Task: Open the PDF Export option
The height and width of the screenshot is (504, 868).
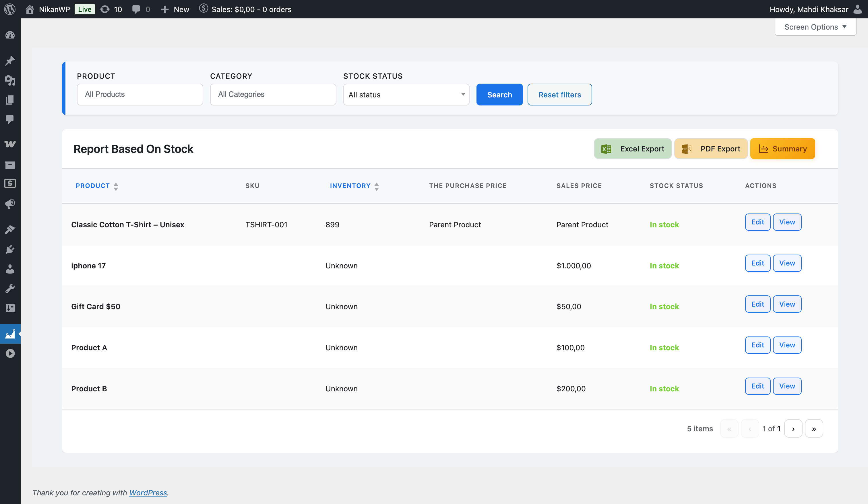Action: [x=711, y=149]
